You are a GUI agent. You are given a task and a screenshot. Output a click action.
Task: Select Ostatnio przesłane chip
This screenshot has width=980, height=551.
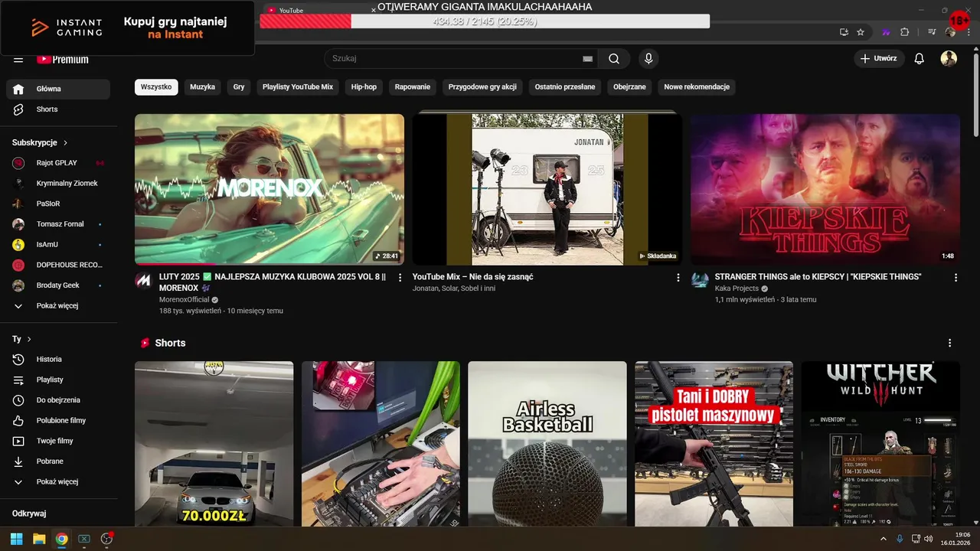[565, 87]
